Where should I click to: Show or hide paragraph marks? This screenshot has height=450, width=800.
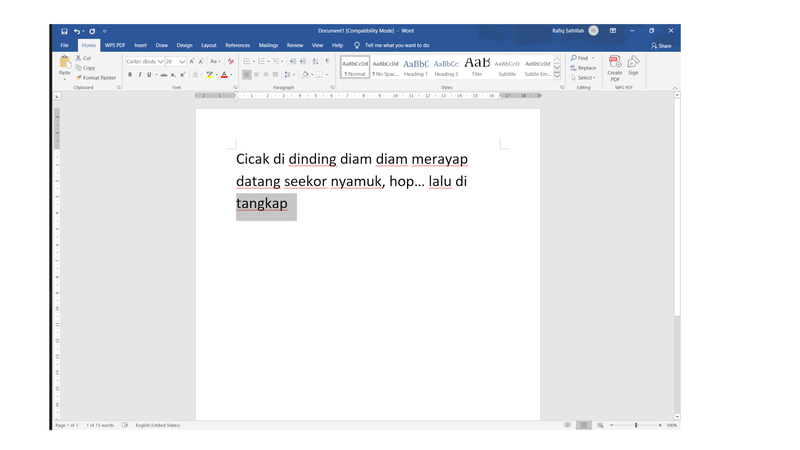coord(327,61)
